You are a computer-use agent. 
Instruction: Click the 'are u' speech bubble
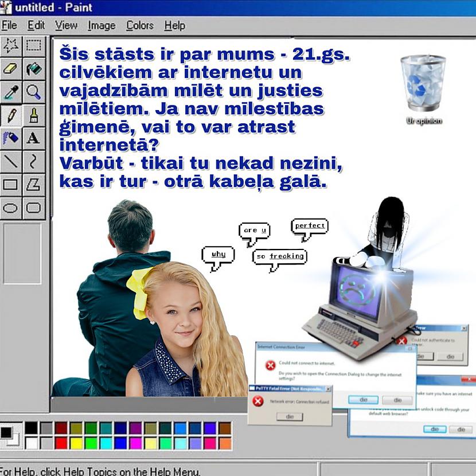point(255,234)
